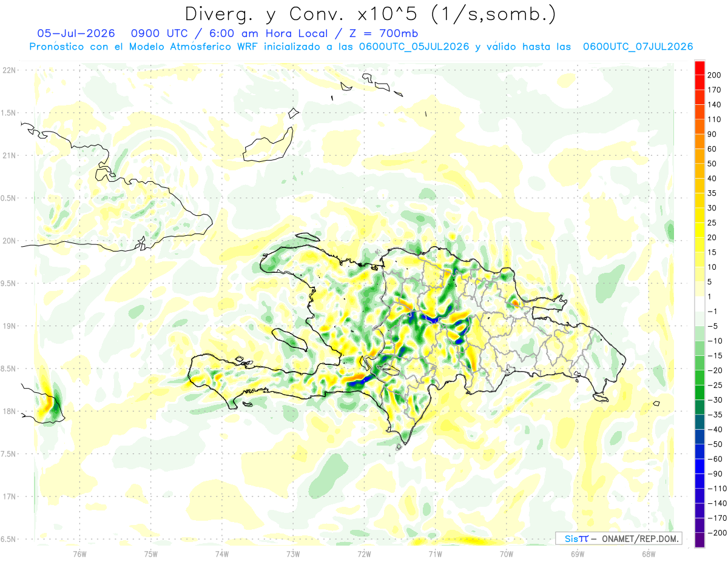Click the 19N latitude label
The image size is (728, 562).
(9, 326)
